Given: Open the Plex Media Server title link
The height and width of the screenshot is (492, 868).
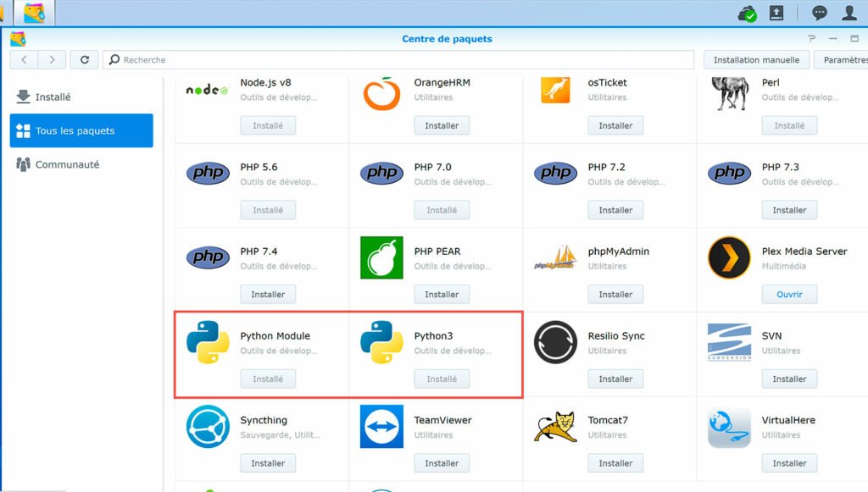Looking at the screenshot, I should click(804, 251).
